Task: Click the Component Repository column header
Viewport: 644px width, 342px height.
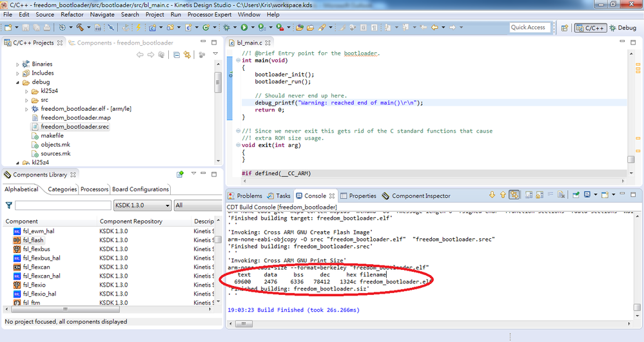Action: point(144,222)
